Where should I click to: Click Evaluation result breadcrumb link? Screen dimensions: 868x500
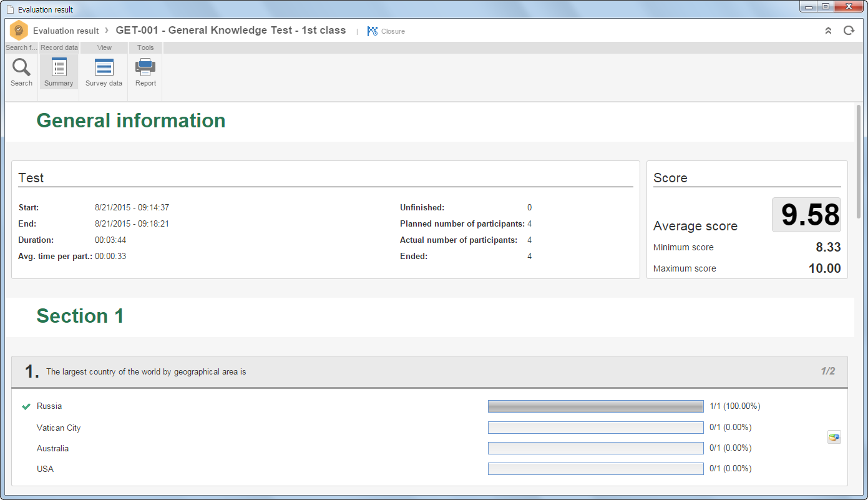click(66, 31)
